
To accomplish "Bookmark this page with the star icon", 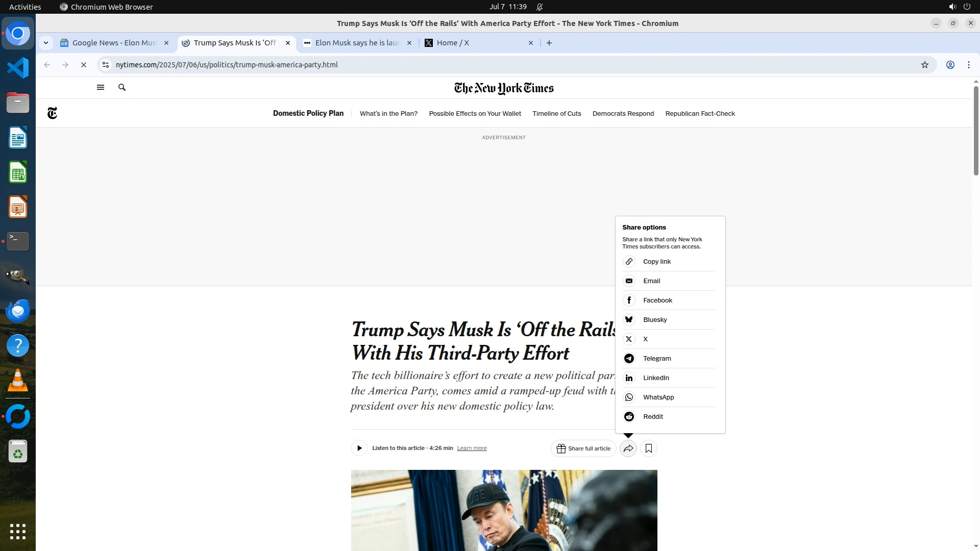I will click(924, 65).
